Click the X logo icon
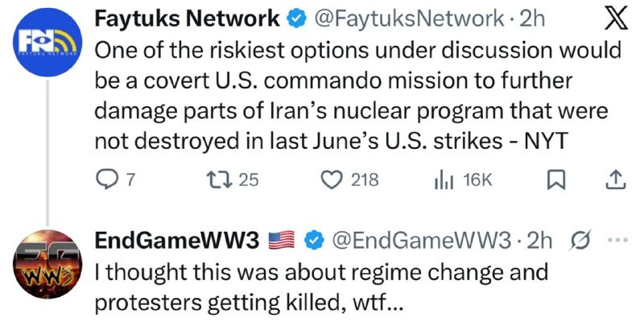644x326 pixels. [x=616, y=19]
